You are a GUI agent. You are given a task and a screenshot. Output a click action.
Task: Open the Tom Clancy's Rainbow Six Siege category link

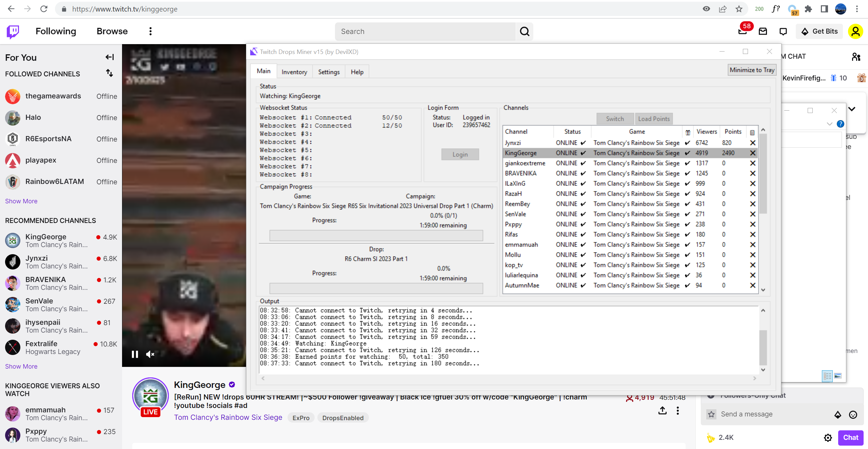(x=228, y=417)
